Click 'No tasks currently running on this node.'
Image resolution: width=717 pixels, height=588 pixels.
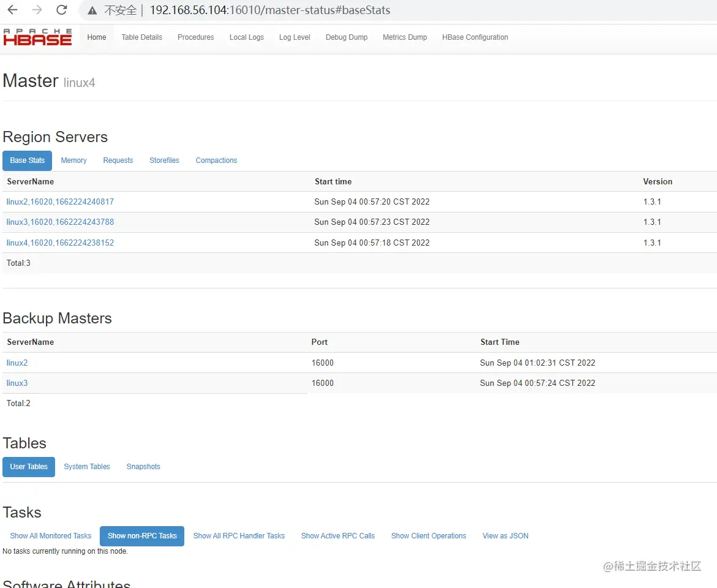[65, 551]
